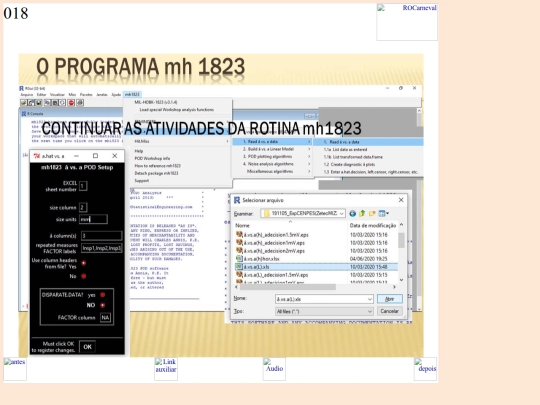540x405 pixels.
Task: Follow the antes link
Action: click(15, 368)
